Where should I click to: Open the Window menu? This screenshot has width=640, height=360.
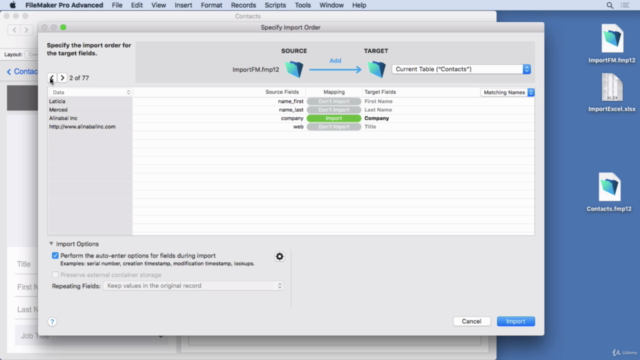(331, 5)
